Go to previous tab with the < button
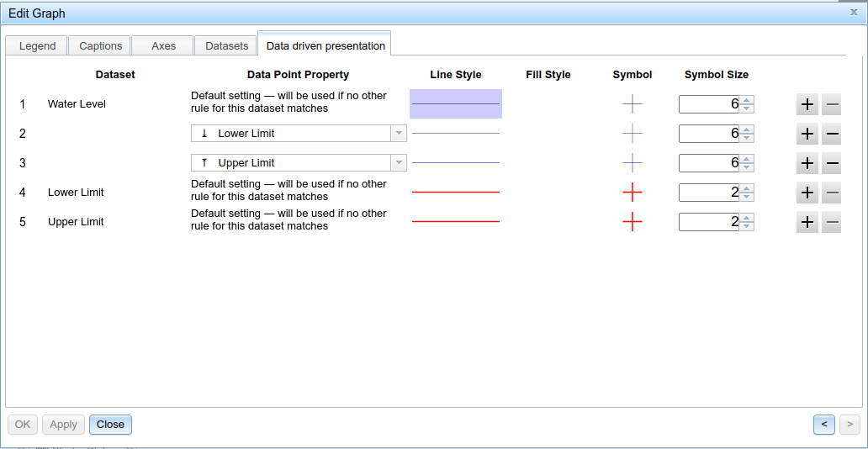868x449 pixels. (x=823, y=425)
